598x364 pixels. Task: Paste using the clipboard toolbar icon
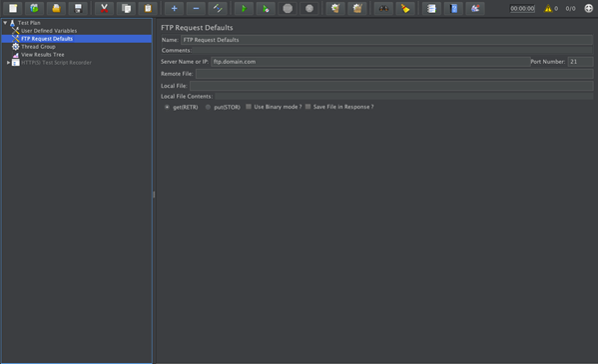[148, 8]
